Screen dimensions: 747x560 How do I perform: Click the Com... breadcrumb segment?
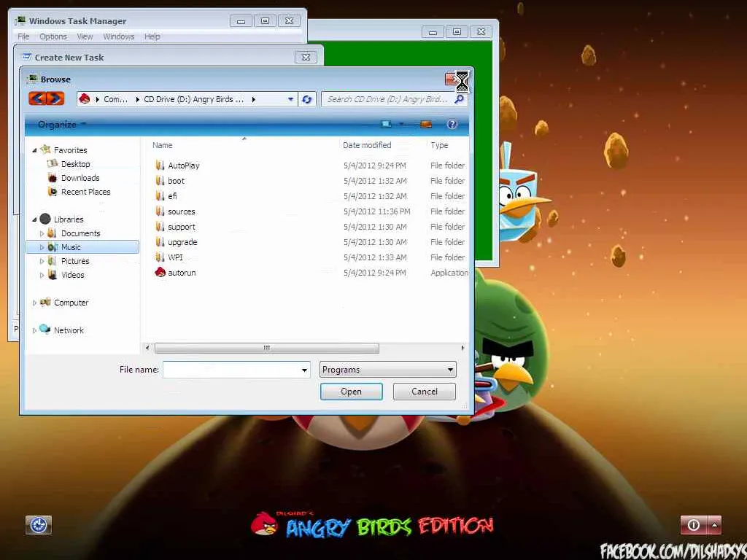tap(115, 99)
